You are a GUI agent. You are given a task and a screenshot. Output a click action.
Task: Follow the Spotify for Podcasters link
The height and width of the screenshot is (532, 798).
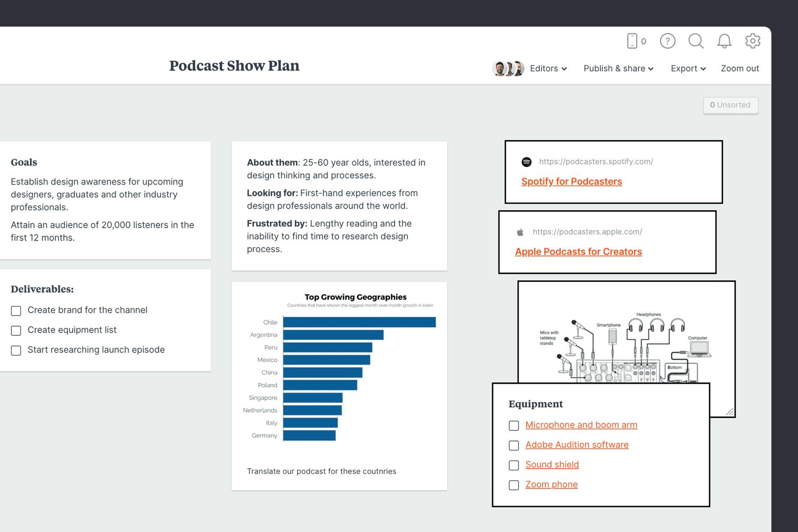click(571, 181)
